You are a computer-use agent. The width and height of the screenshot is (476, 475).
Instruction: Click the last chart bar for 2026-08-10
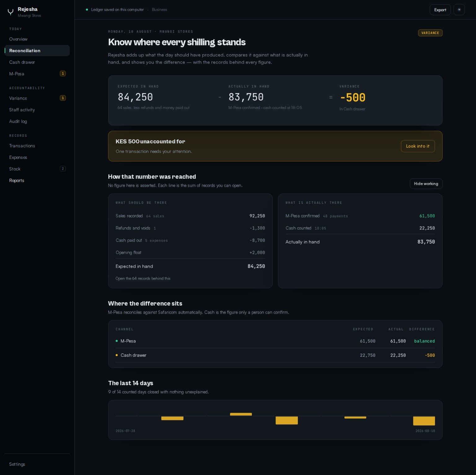click(x=424, y=421)
